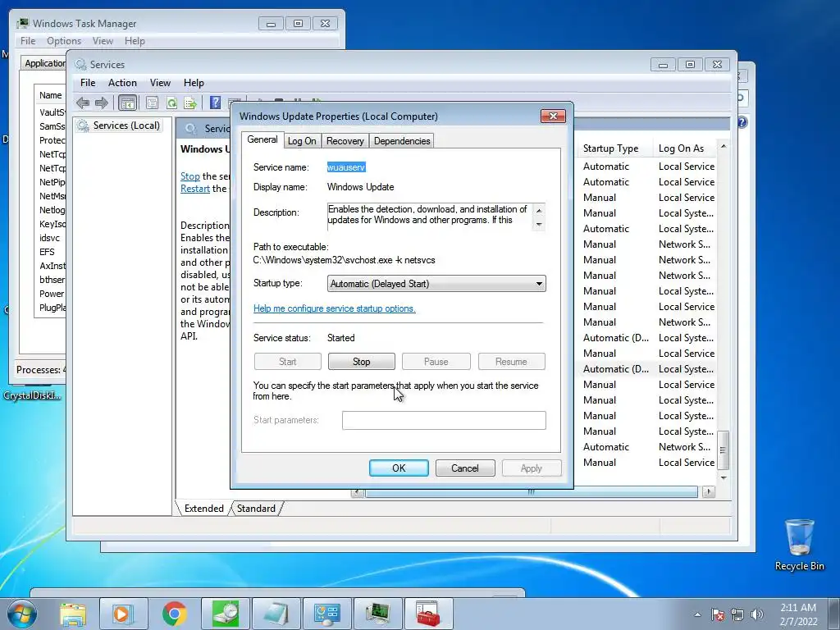Open Help me configure service startup options link
This screenshot has width=840, height=630.
335,308
